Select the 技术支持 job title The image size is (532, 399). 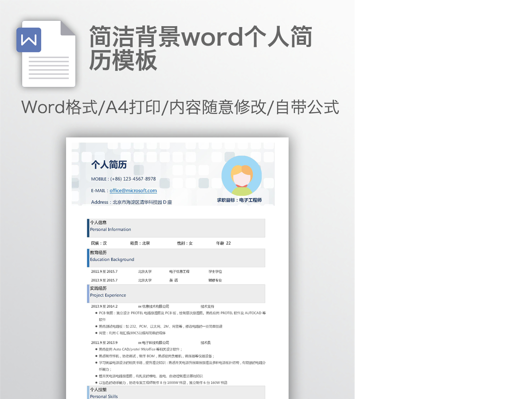[x=207, y=306]
